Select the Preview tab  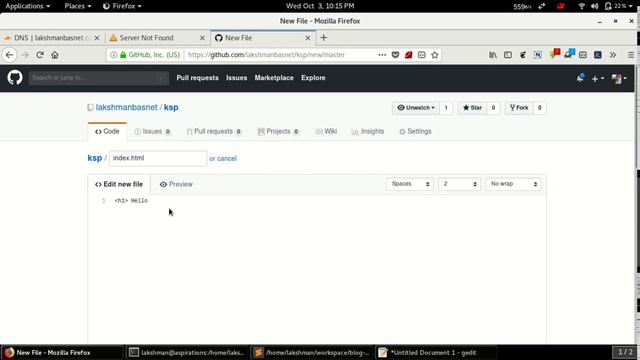(x=176, y=184)
